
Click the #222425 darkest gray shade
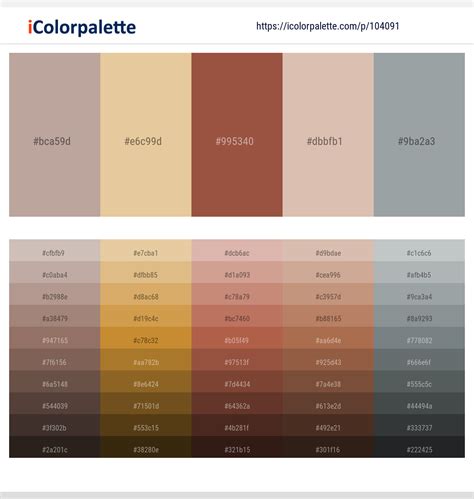(419, 447)
